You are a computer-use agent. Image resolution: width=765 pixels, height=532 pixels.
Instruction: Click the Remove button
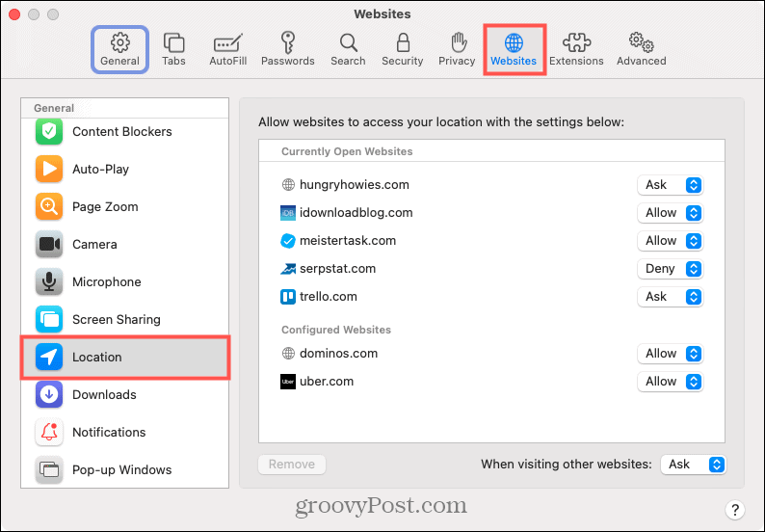pyautogui.click(x=292, y=465)
